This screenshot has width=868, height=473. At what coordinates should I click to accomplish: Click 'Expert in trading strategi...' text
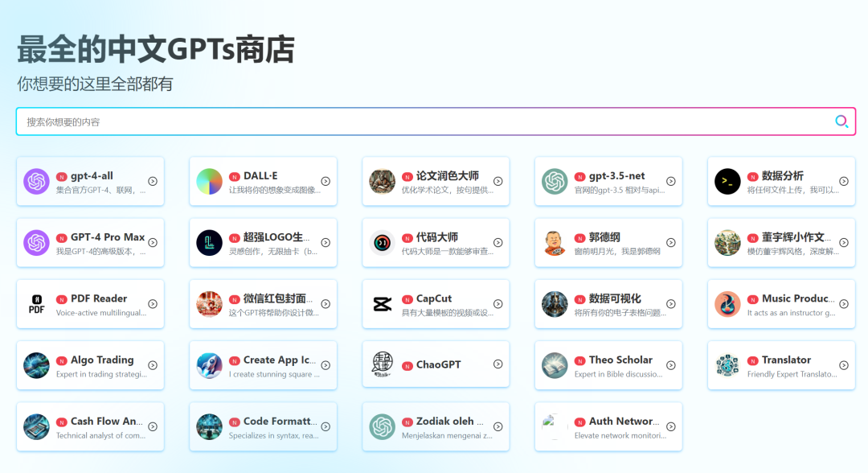(101, 374)
